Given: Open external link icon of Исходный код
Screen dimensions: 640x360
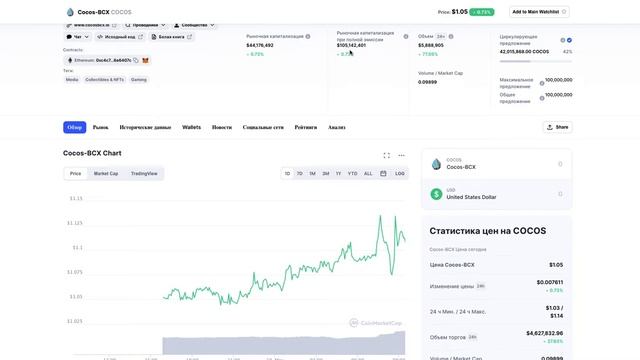Looking at the screenshot, I should (x=140, y=37).
